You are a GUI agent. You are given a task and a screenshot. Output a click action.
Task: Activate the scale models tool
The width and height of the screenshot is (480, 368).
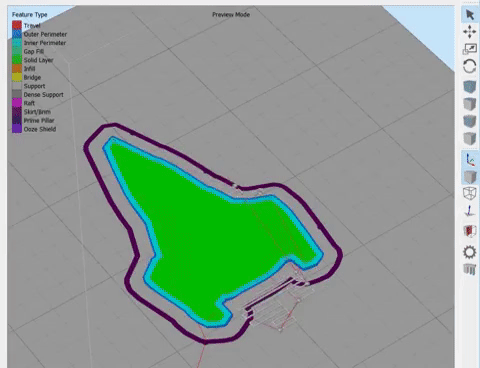[x=470, y=49]
